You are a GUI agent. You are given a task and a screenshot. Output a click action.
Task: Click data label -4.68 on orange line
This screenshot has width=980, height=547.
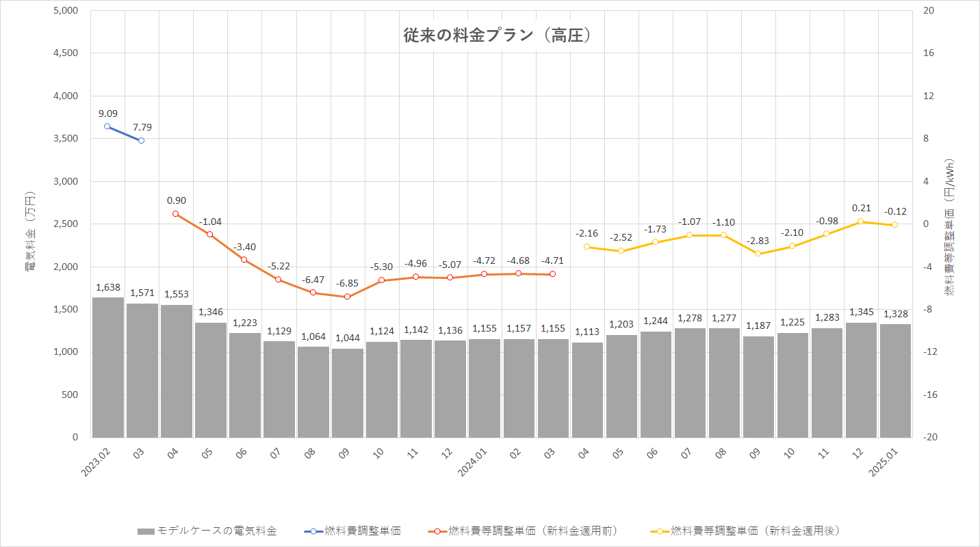(519, 260)
